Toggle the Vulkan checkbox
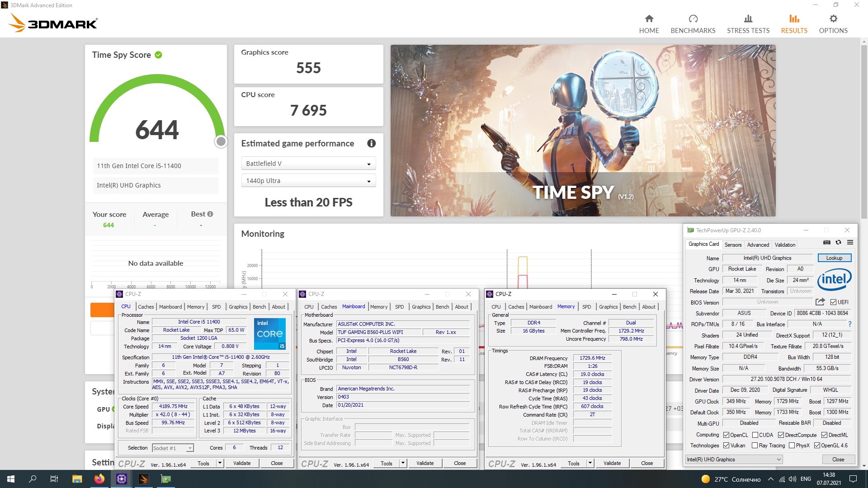 coord(726,446)
